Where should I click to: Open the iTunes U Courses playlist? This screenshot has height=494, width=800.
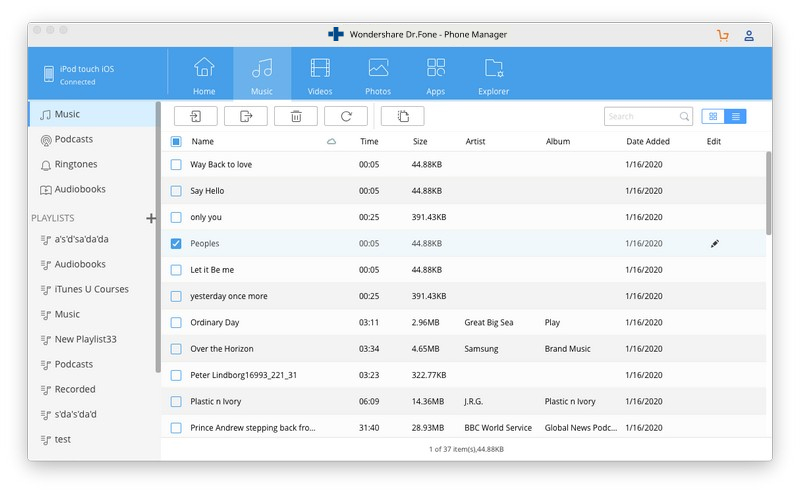pyautogui.click(x=92, y=289)
